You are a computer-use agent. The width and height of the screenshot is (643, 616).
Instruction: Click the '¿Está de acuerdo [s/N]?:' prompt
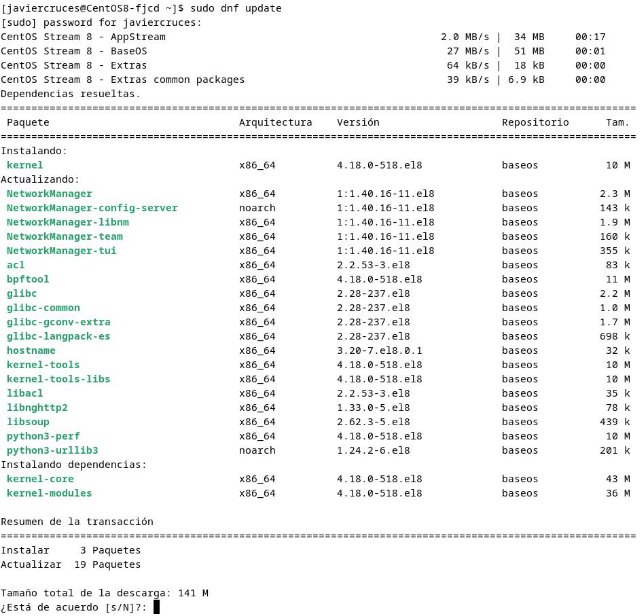tap(73, 607)
